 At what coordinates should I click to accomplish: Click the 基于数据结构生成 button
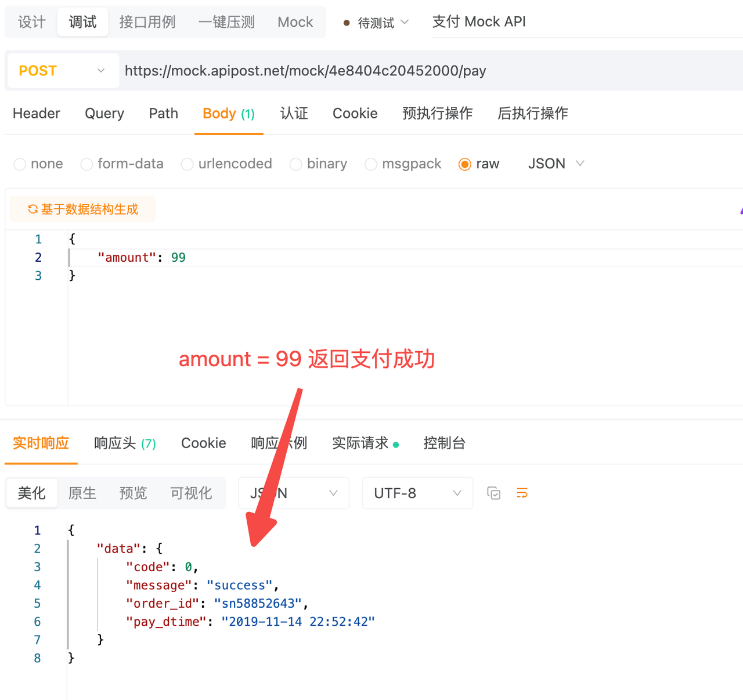coord(83,209)
